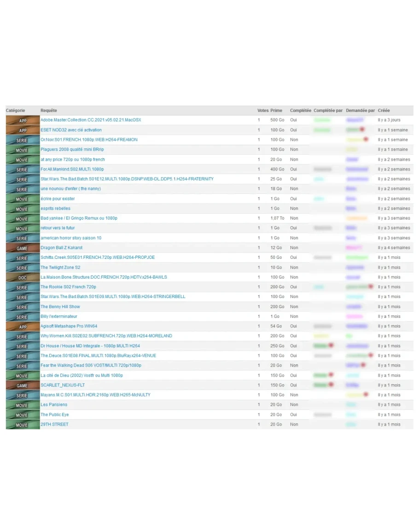419x532 pixels.
Task: Sort by the Catégorie column header
Action: [16, 111]
